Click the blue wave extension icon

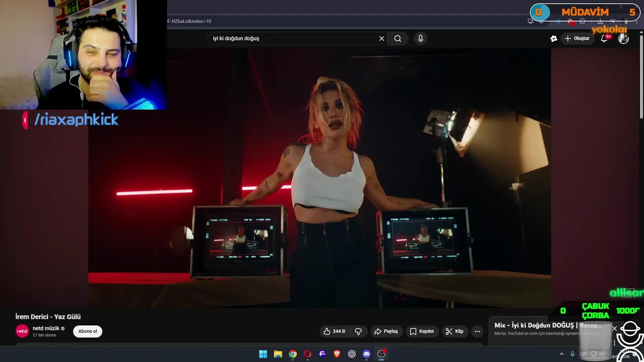click(558, 21)
